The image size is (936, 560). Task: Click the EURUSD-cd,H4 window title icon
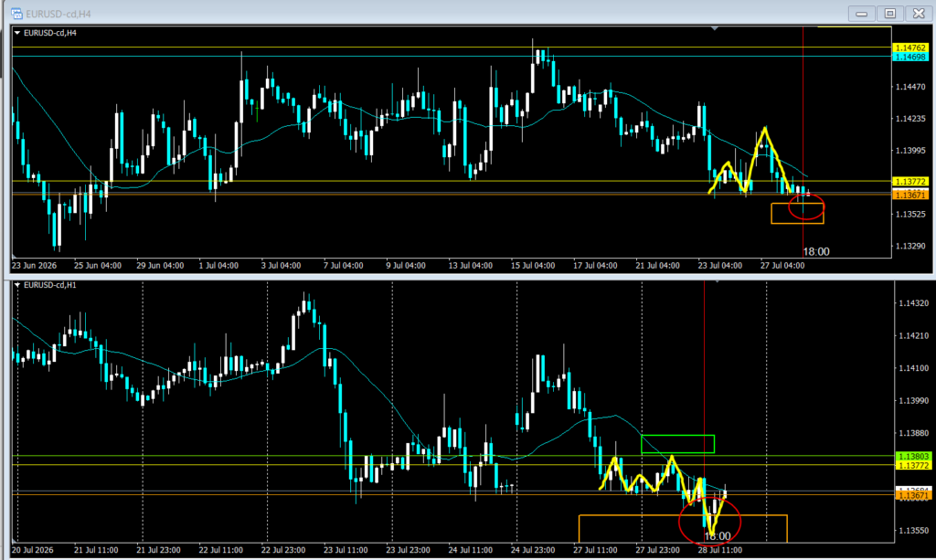pos(16,13)
